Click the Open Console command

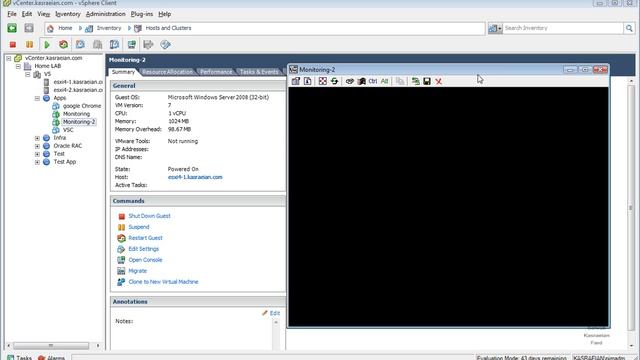145,260
